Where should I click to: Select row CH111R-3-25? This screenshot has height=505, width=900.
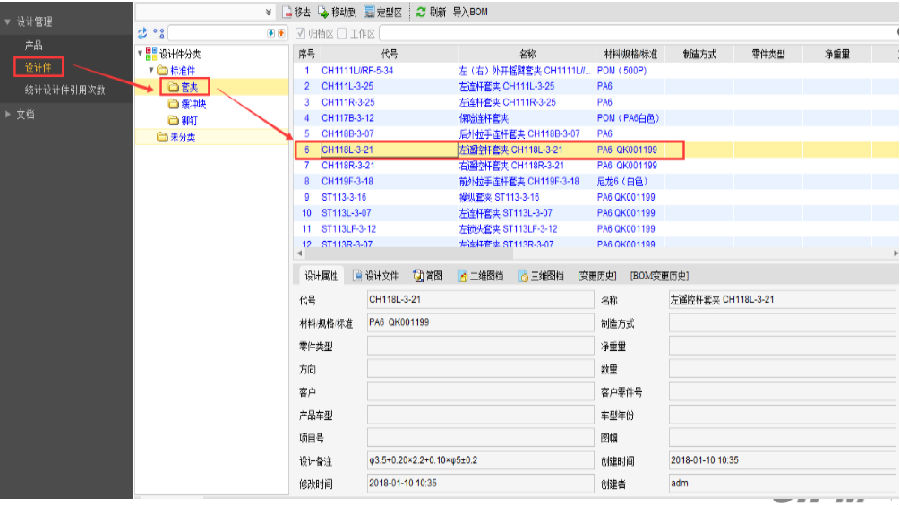[x=596, y=102]
